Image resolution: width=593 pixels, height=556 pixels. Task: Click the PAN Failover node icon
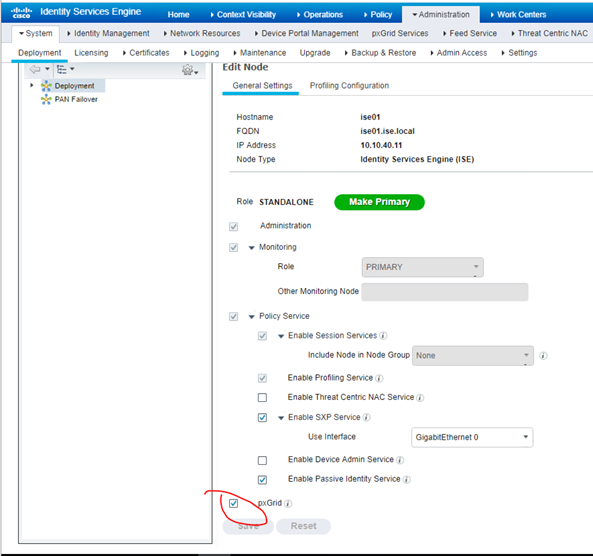[46, 99]
